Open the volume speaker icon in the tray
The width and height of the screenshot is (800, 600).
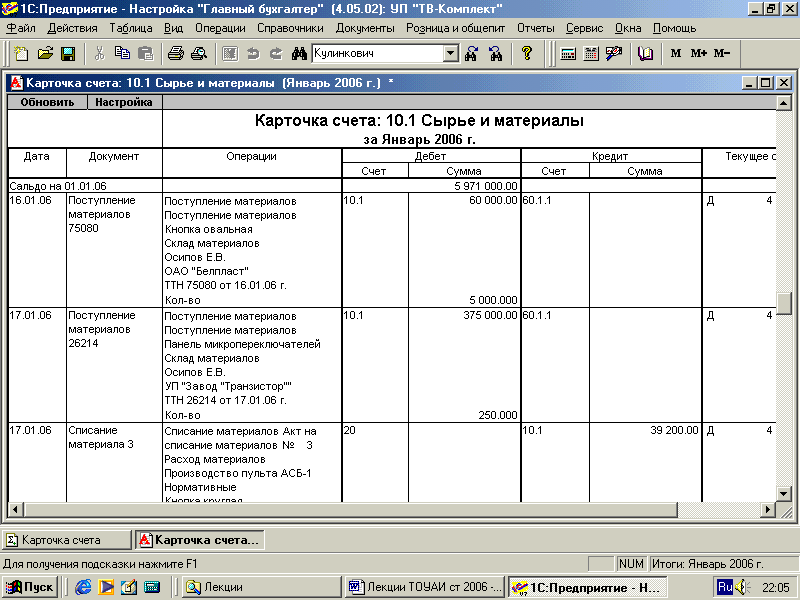(x=741, y=587)
